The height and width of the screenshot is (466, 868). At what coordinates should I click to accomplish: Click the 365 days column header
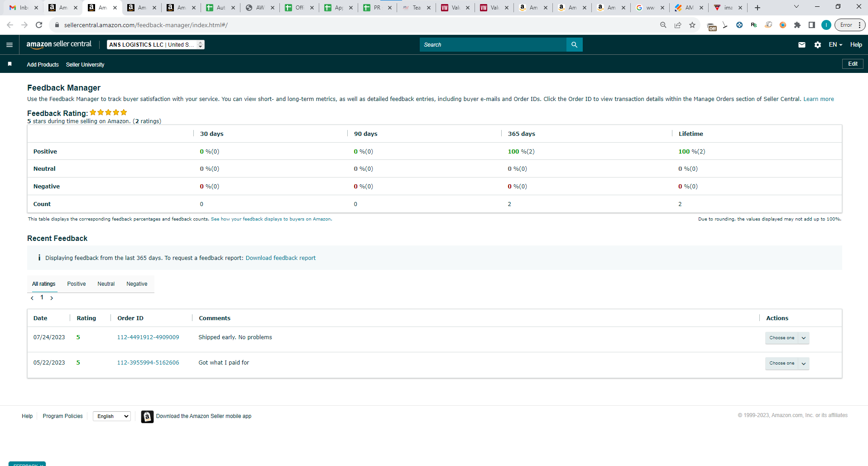522,134
